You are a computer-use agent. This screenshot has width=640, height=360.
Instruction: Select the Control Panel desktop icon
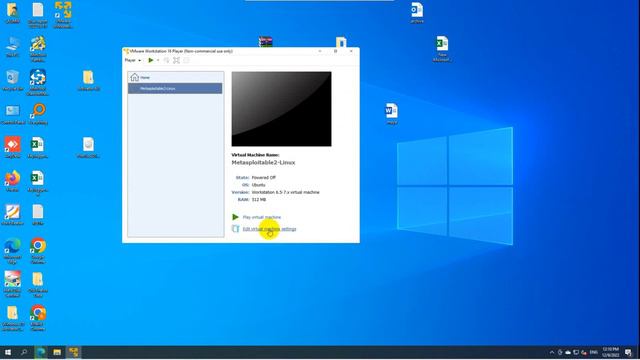tap(13, 114)
